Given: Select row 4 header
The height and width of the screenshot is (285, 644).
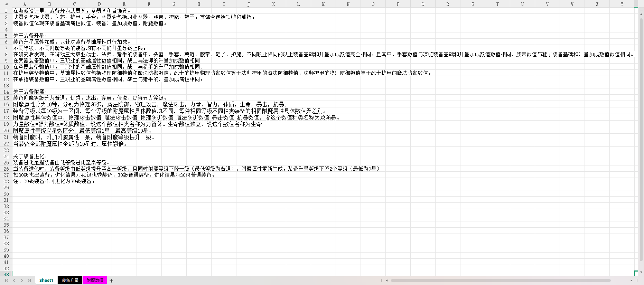Looking at the screenshot, I should [x=6, y=30].
